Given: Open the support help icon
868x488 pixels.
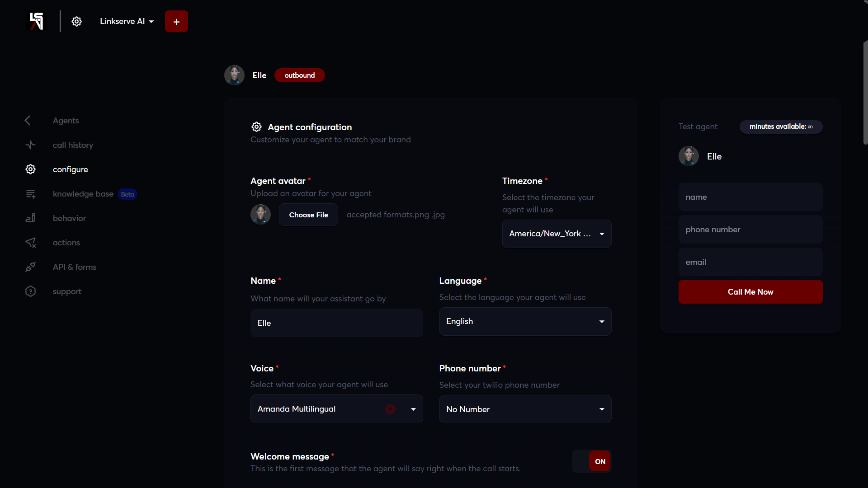Looking at the screenshot, I should 30,291.
